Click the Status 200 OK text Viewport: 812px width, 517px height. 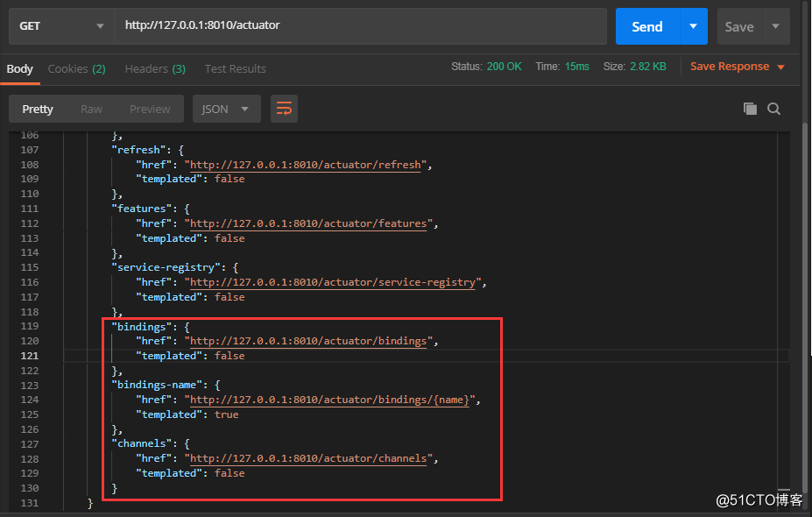(x=486, y=67)
